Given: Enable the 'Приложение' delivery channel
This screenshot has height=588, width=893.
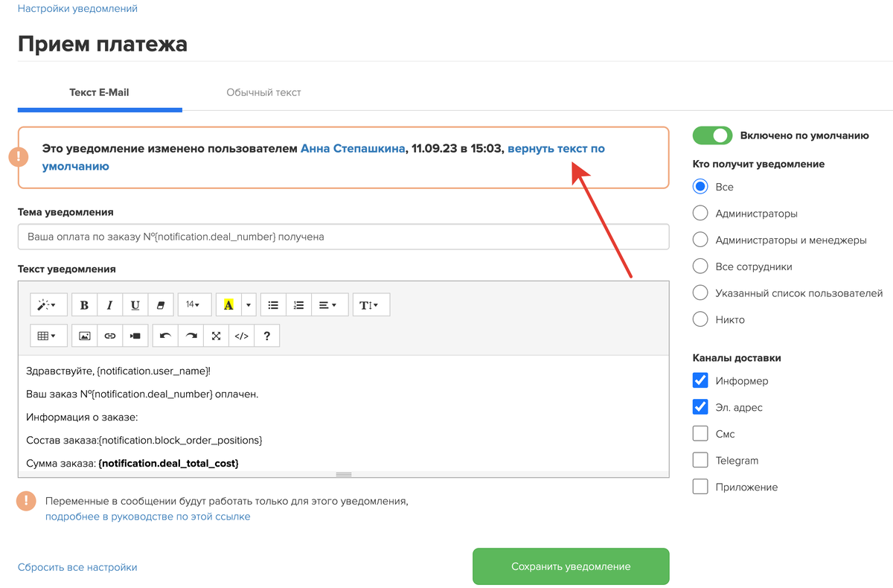Looking at the screenshot, I should pos(700,487).
